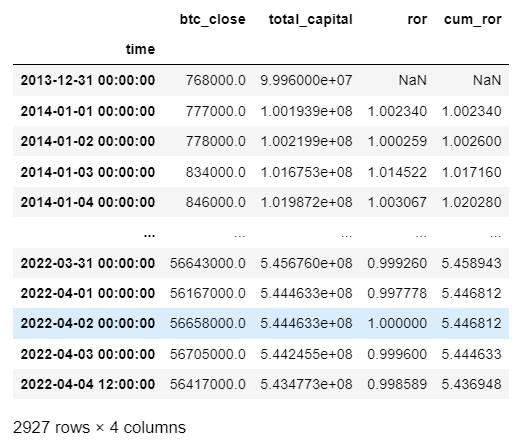Click total_capital value 1.016753e+08
517x446 pixels.
tap(306, 172)
